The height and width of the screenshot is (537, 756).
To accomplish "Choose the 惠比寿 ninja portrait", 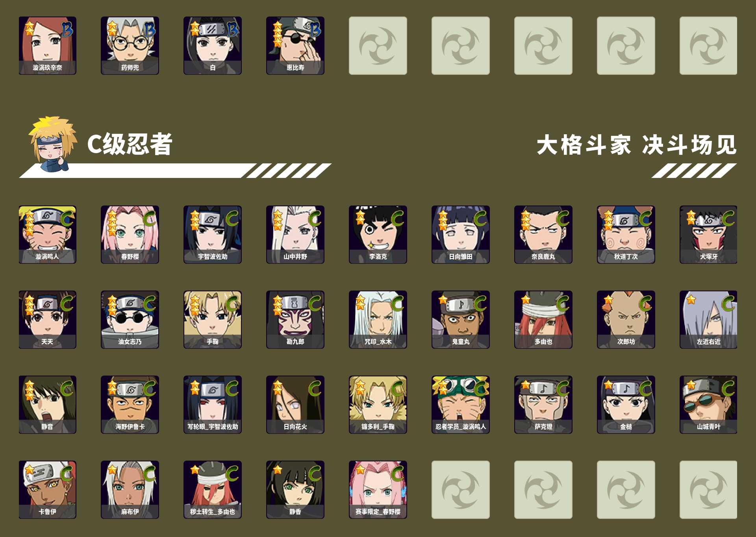I will coord(295,46).
